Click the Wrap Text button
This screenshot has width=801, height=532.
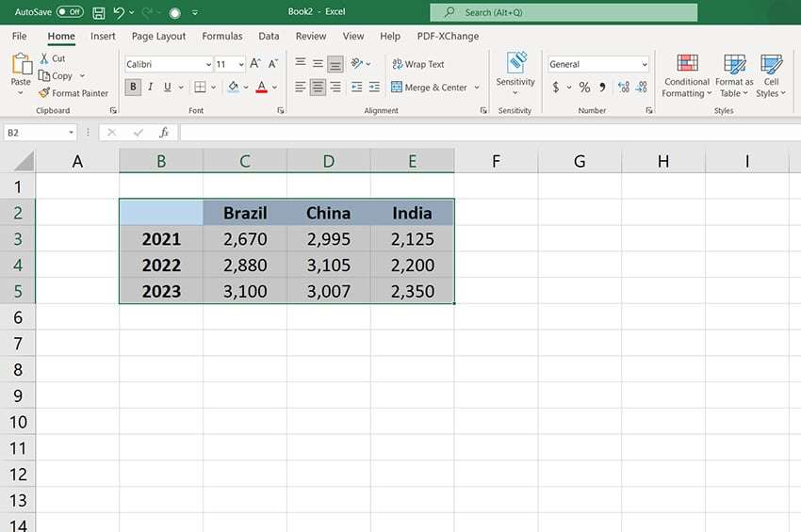pos(417,65)
